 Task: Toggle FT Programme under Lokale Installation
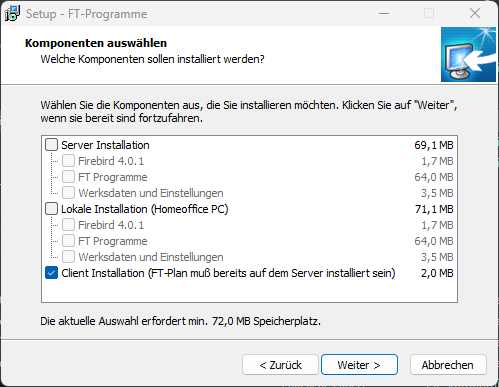pos(68,241)
